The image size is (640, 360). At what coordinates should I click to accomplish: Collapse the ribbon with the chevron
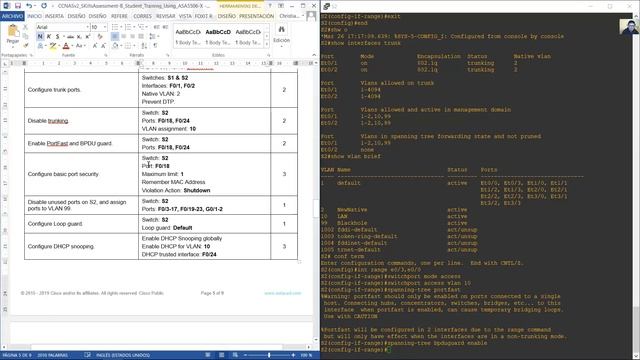[x=314, y=55]
